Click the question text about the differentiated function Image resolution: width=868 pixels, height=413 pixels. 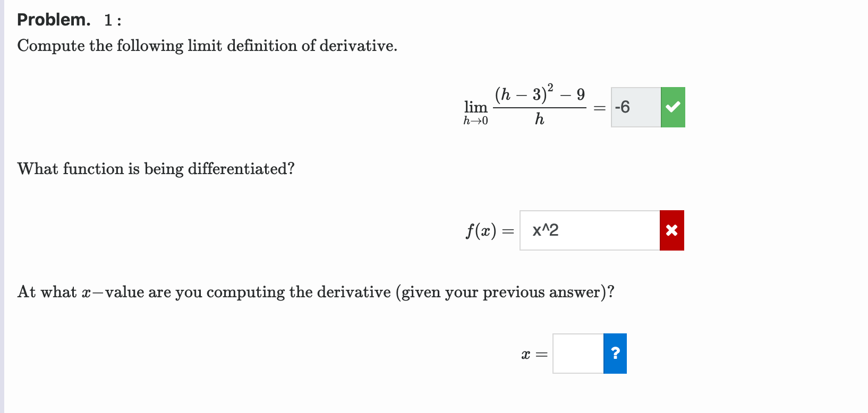155,169
